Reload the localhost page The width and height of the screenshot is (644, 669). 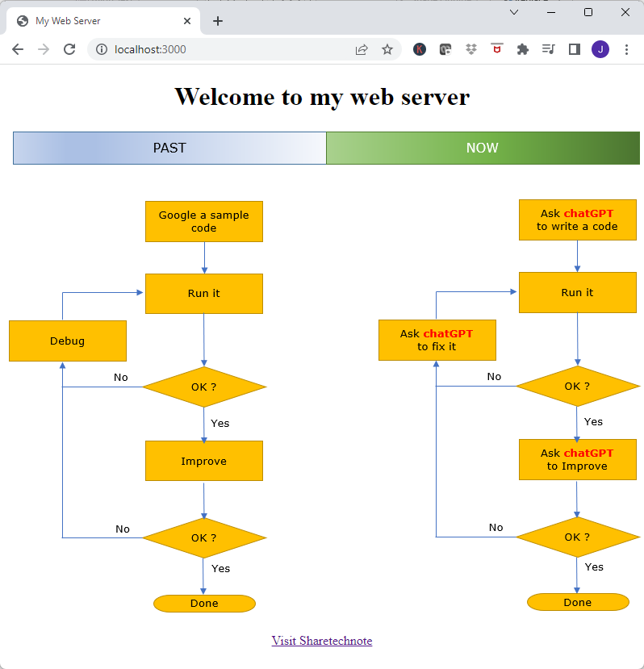69,49
